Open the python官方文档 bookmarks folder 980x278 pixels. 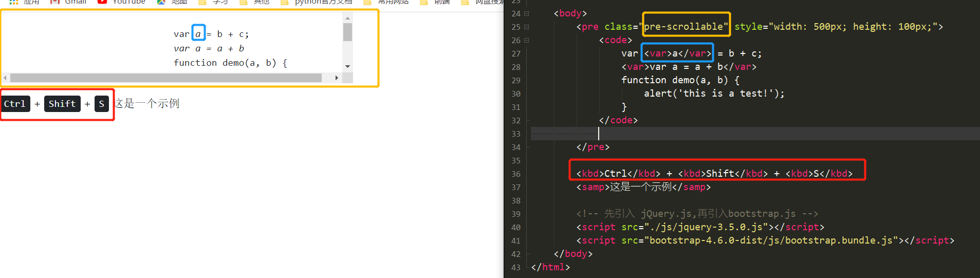[x=317, y=2]
